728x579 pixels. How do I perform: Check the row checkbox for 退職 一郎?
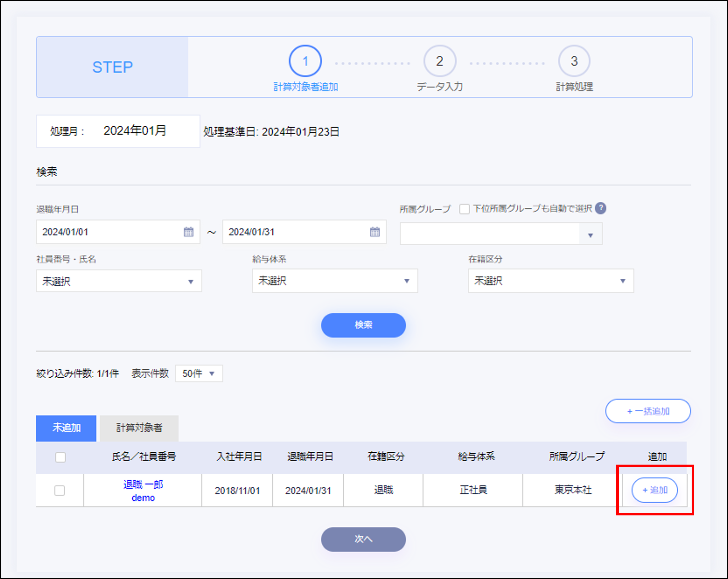click(x=60, y=490)
